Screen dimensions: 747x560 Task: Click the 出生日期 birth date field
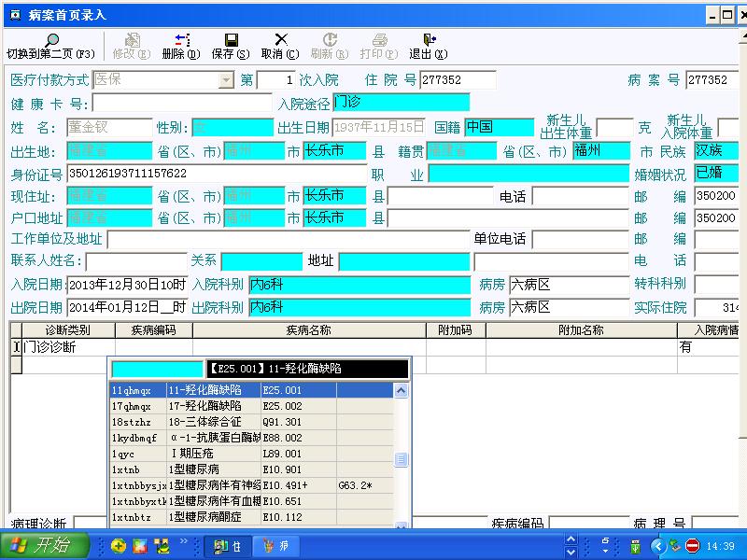click(x=379, y=127)
